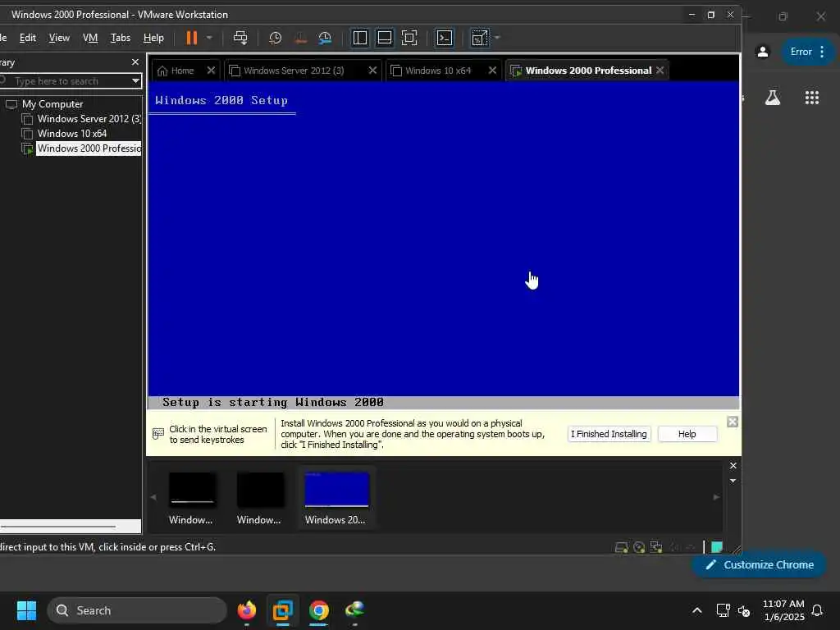Pause the virtual machine
Screen dimensions: 840x630
pos(191,38)
